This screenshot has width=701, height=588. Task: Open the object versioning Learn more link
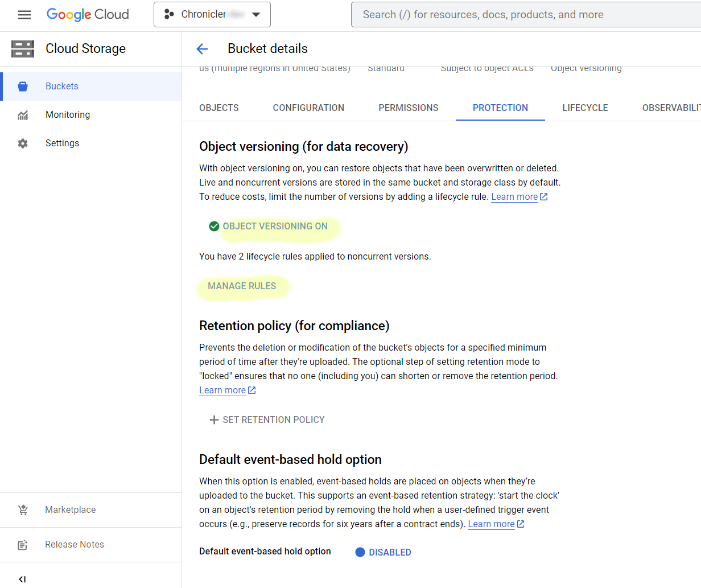[x=514, y=196]
